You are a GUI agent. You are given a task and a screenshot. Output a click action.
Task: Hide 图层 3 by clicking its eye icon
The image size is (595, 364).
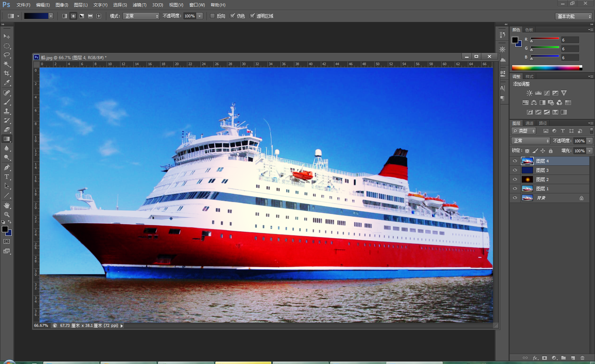tap(515, 170)
